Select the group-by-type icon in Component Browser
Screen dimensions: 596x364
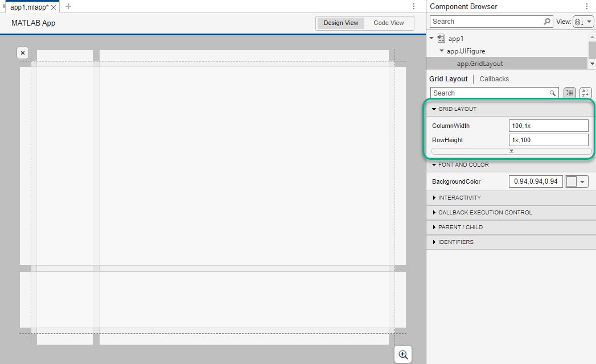[x=569, y=93]
